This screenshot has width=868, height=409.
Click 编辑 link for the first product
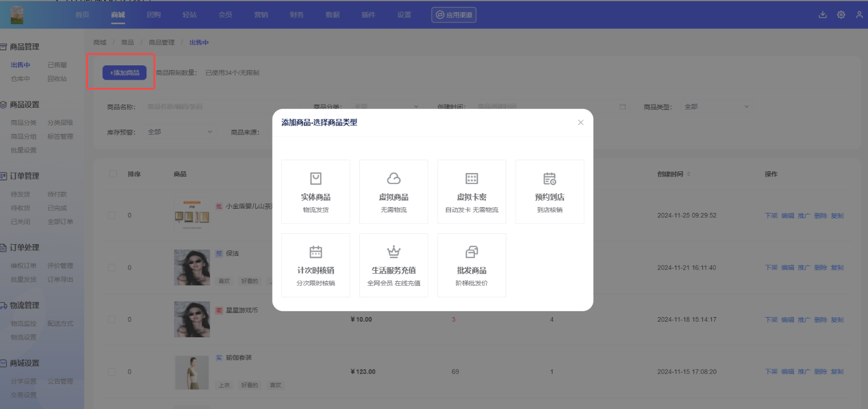tap(788, 216)
